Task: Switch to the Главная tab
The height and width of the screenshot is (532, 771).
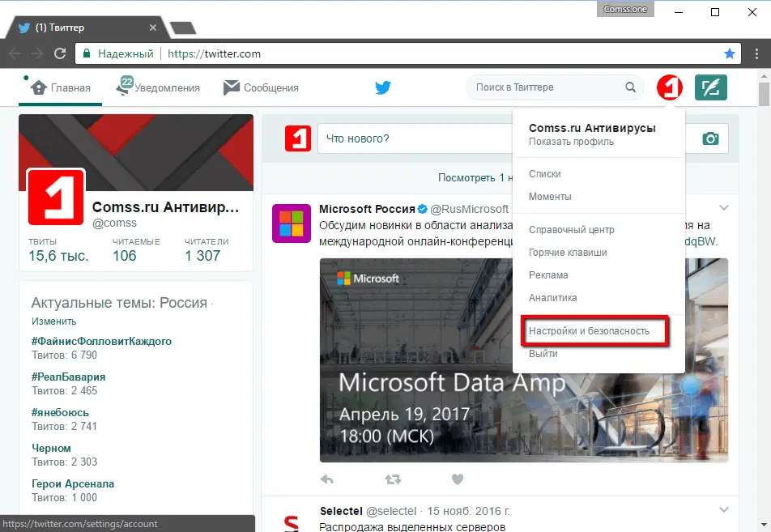Action: click(x=60, y=87)
